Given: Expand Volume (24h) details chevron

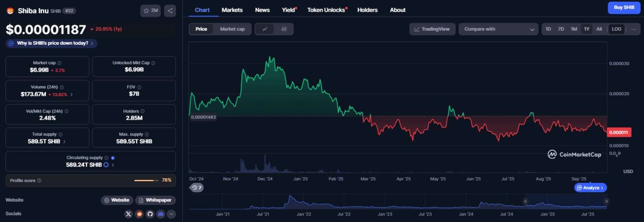Looking at the screenshot, I should (x=71, y=94).
